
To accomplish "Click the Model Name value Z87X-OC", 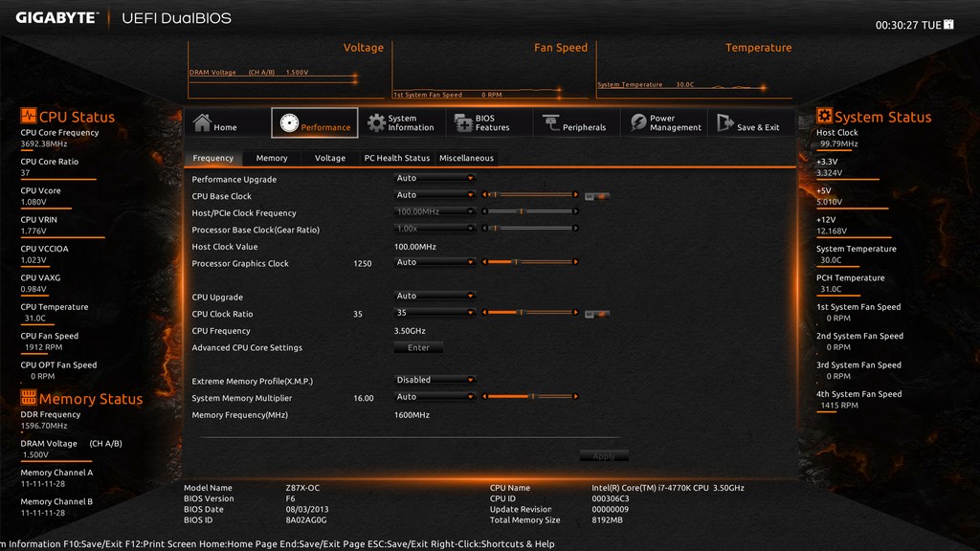I will point(302,488).
